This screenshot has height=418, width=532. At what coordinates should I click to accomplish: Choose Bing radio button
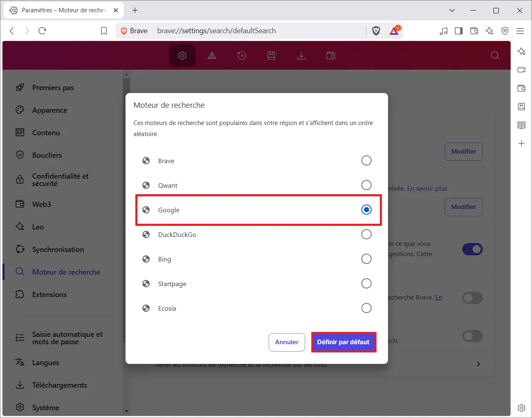[366, 259]
